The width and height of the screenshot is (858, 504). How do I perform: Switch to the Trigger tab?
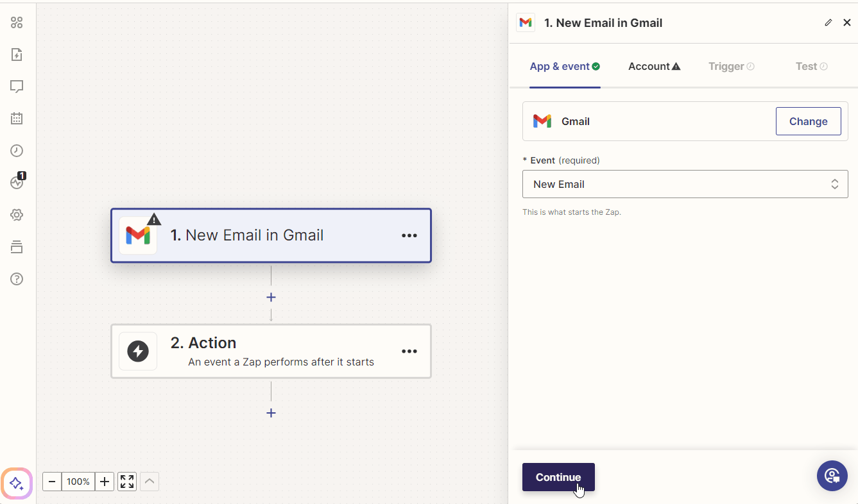coord(731,66)
